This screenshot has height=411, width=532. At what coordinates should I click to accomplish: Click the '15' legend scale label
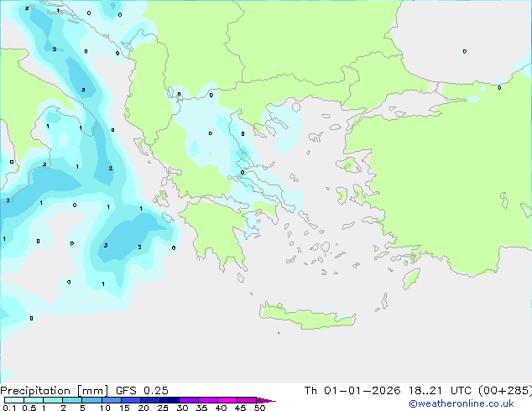tap(124, 408)
